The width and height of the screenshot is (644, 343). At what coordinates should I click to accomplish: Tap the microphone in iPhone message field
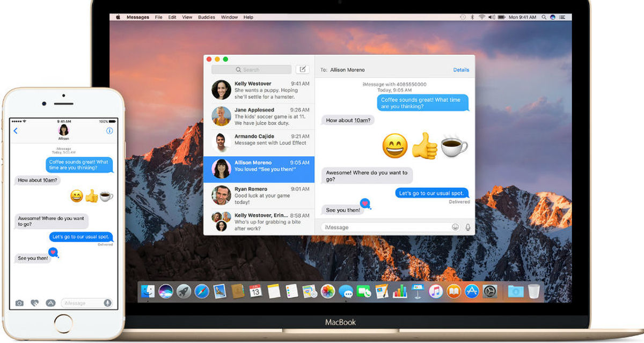tap(107, 303)
